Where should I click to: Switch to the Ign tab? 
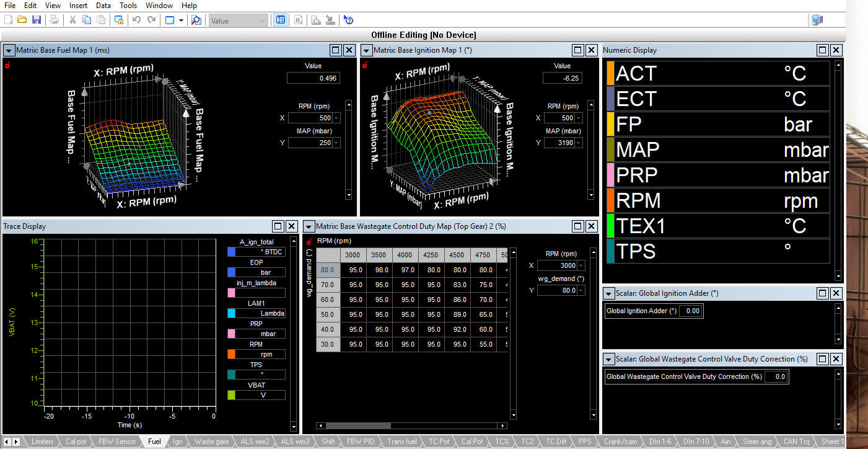178,442
